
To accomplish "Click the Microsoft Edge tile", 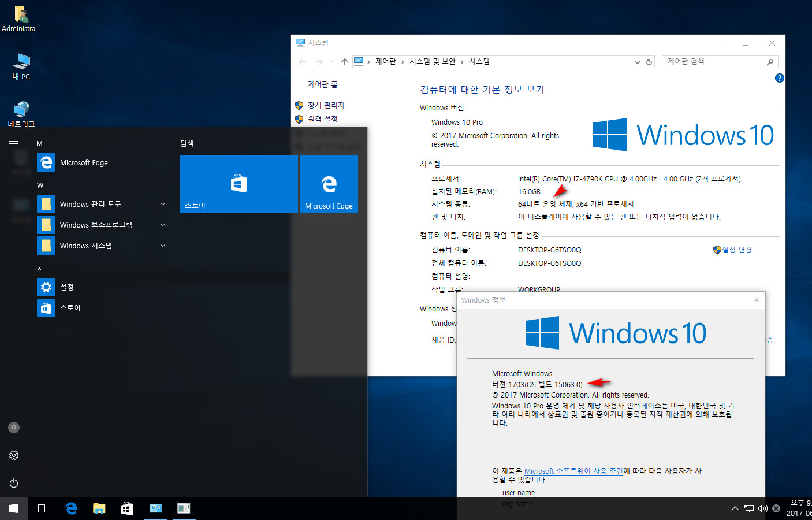I will pyautogui.click(x=329, y=184).
